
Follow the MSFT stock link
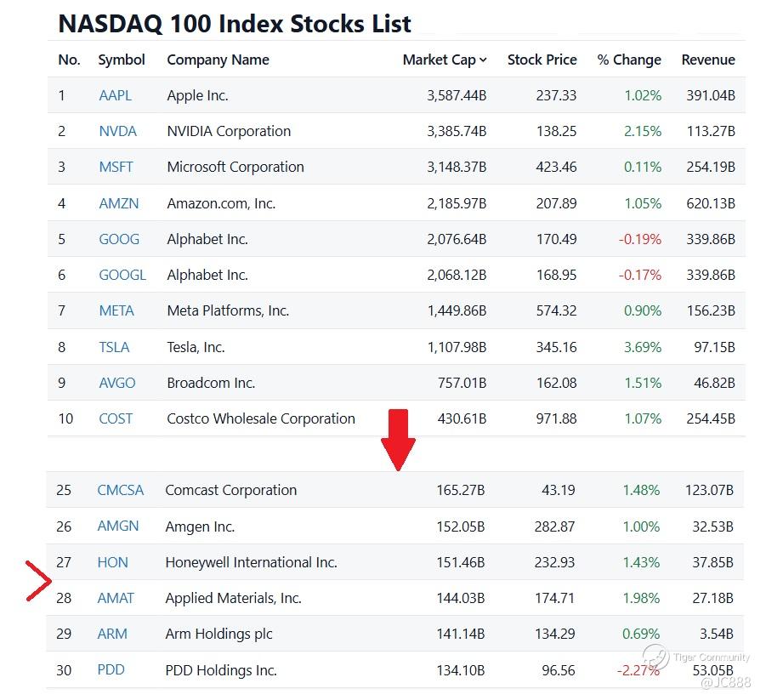pyautogui.click(x=116, y=167)
